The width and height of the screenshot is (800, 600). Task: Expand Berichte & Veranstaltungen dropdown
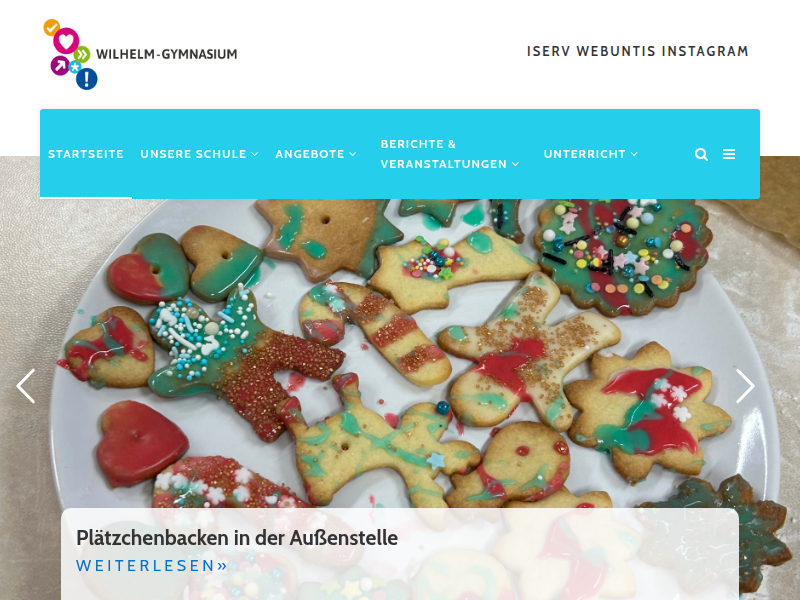coord(450,154)
